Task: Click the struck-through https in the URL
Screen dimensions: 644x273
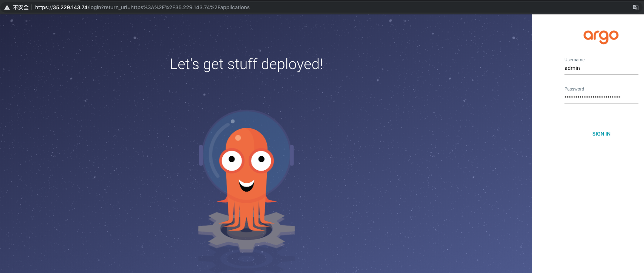Action: 41,7
